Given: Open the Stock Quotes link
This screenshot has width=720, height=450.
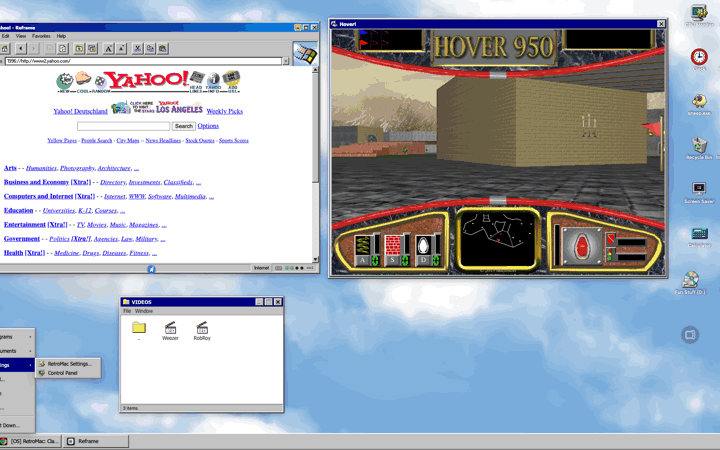Looking at the screenshot, I should pos(200,141).
